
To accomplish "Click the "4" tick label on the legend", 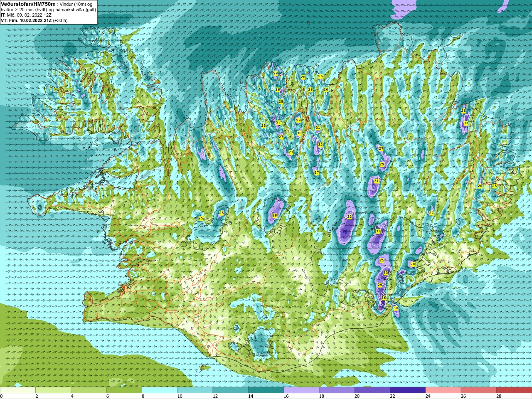I will [72, 396].
